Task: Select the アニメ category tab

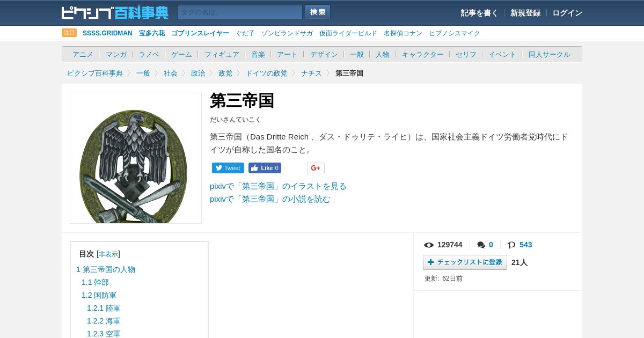Action: click(x=83, y=54)
